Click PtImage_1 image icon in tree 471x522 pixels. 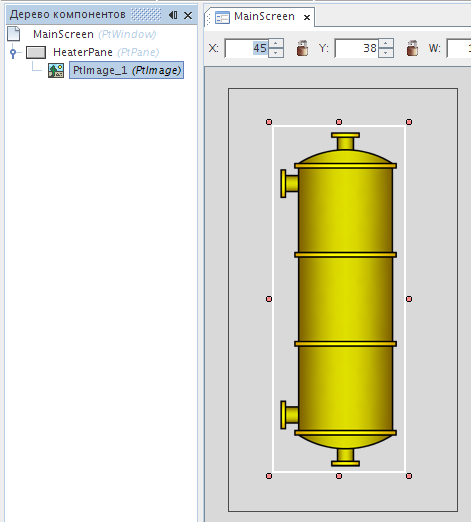click(56, 70)
